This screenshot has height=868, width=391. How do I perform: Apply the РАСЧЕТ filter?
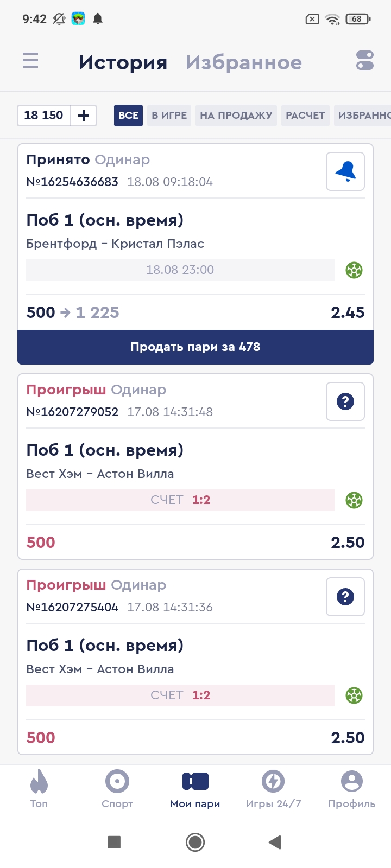coord(305,116)
